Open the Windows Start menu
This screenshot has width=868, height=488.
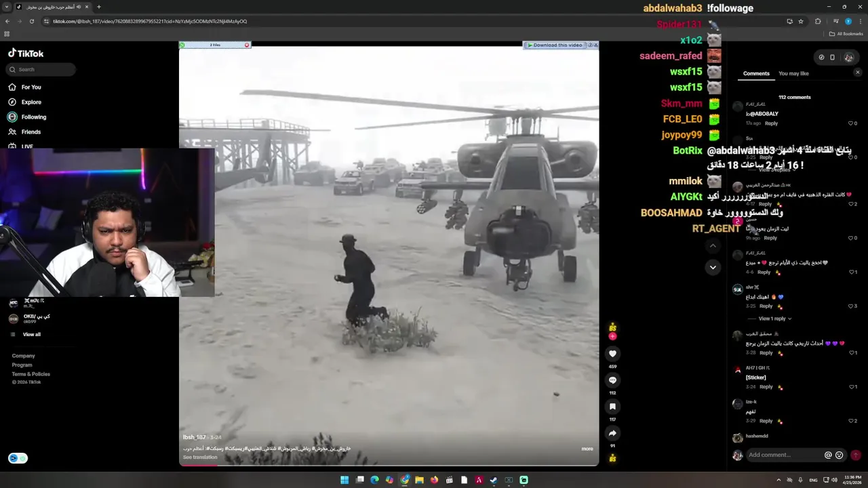click(344, 480)
